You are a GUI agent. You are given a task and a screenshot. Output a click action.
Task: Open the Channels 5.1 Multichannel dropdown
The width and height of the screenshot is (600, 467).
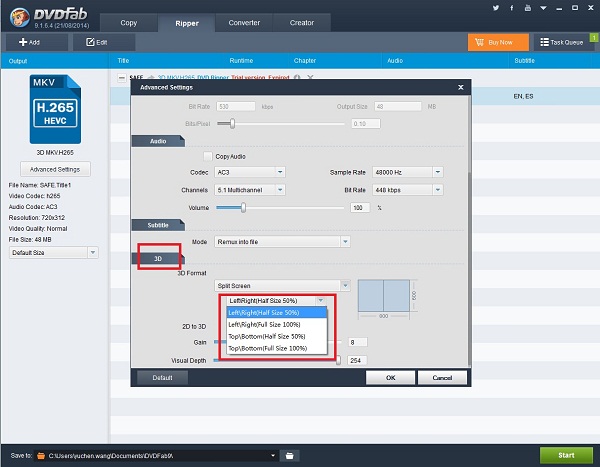click(x=250, y=190)
